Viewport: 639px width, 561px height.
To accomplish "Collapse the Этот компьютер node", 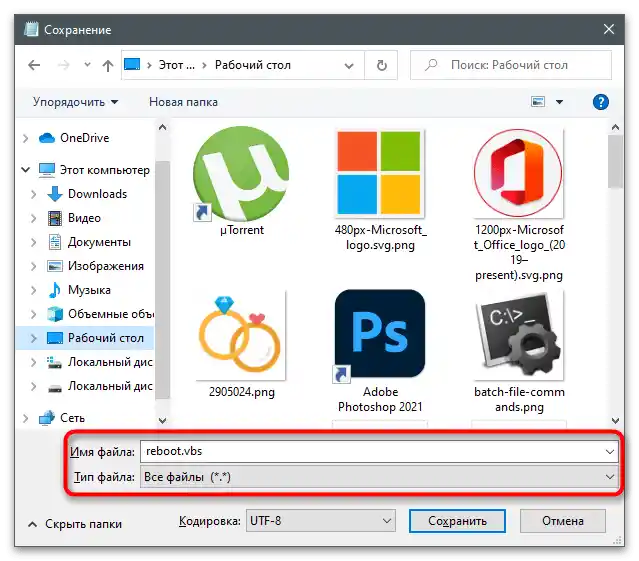I will [26, 169].
